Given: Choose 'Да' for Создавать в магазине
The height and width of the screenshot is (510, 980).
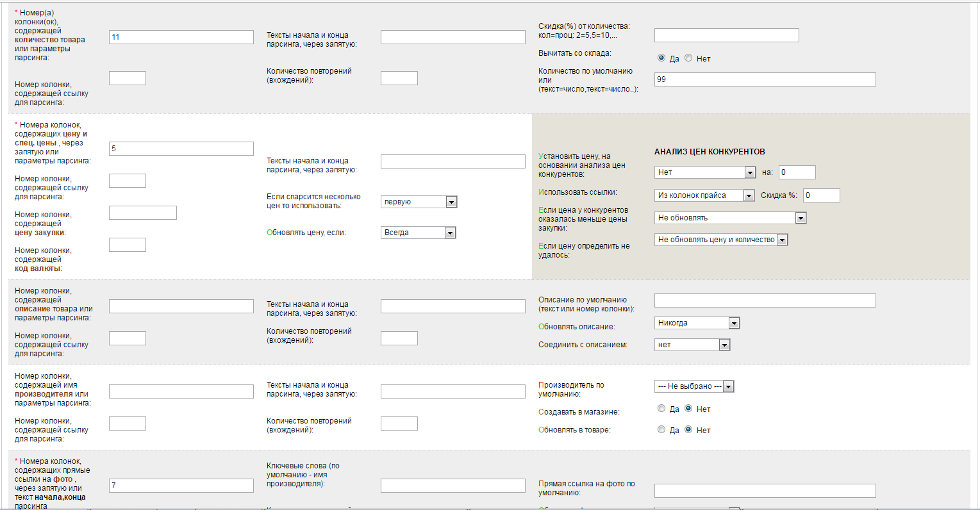Looking at the screenshot, I should coord(661,408).
